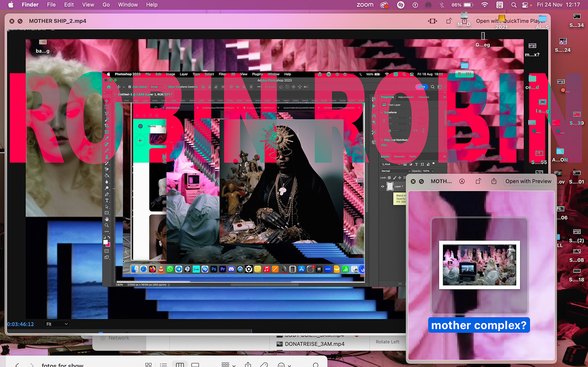The width and height of the screenshot is (588, 367).
Task: Open the Finder menu
Action: point(30,5)
